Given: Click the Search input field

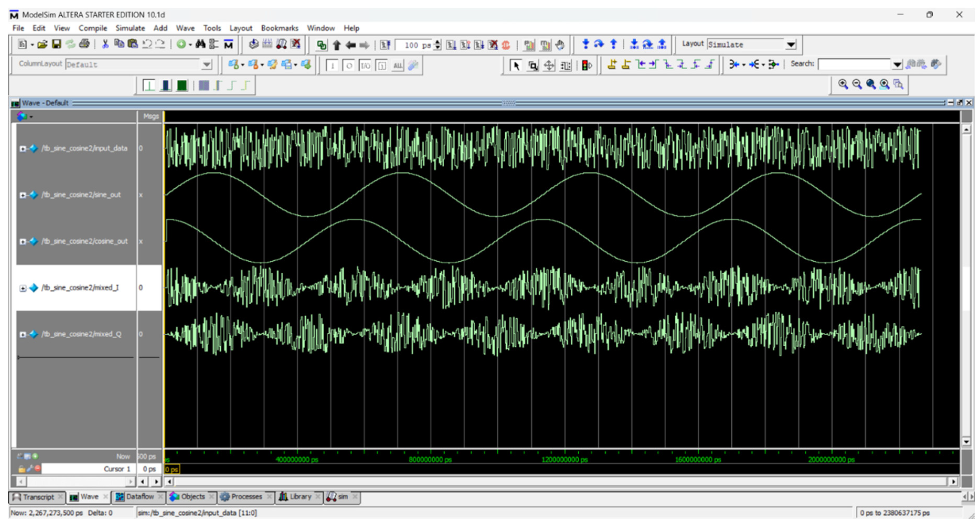Looking at the screenshot, I should coord(854,64).
